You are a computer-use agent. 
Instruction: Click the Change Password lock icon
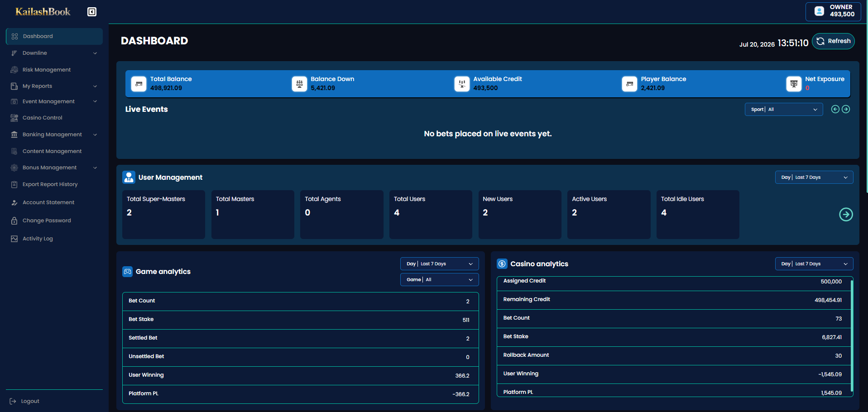14,220
